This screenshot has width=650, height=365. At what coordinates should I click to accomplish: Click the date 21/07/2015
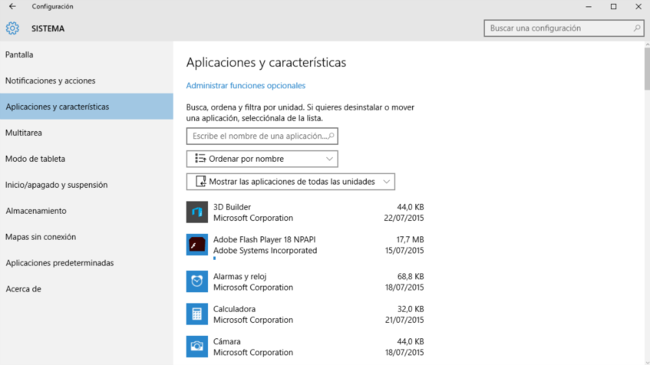point(404,320)
